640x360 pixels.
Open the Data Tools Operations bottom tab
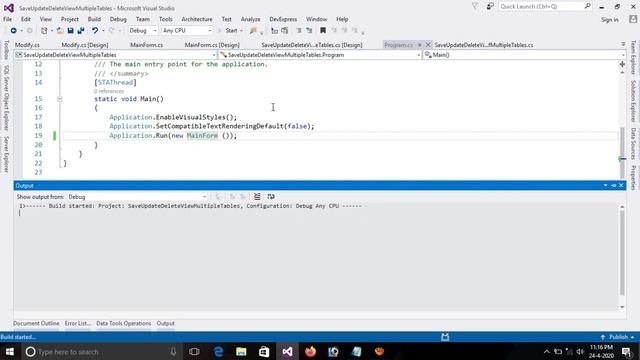[x=124, y=323]
